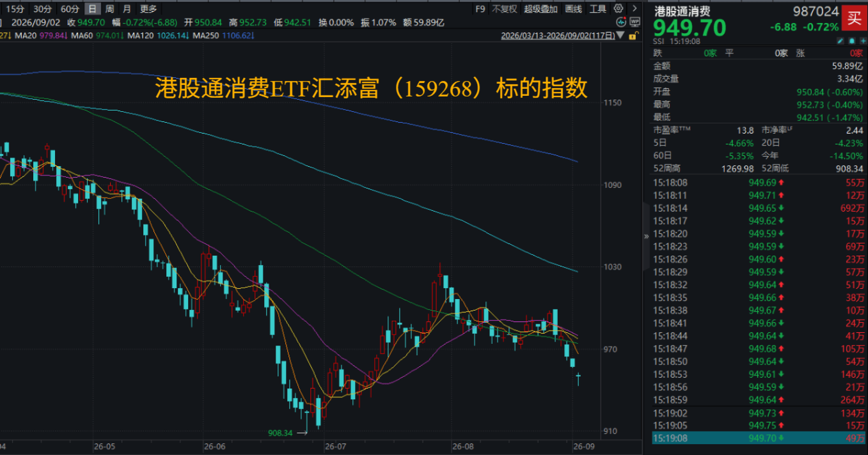Switch to 30分 chart period

(x=42, y=9)
